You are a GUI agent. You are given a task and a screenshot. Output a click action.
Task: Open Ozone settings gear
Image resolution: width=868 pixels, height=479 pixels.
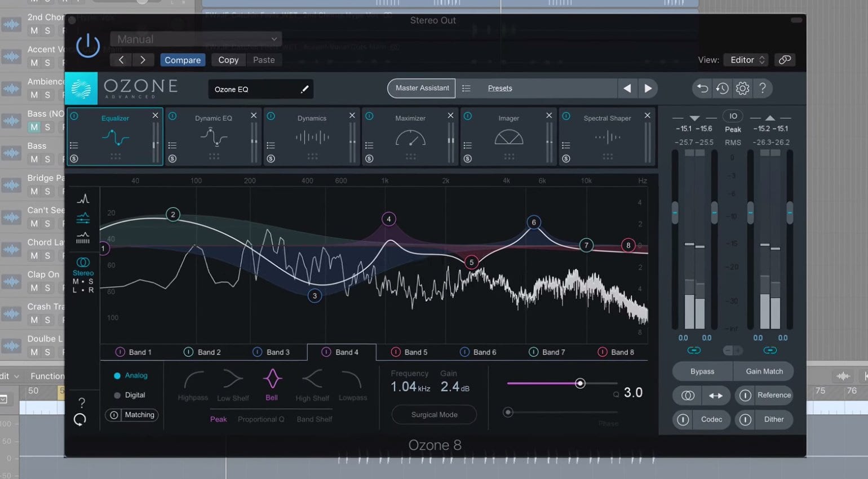point(742,88)
